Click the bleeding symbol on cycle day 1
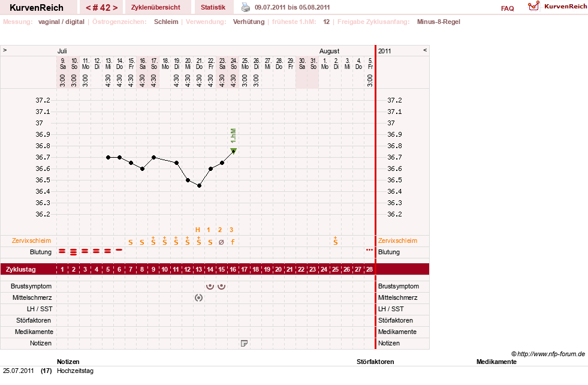This screenshot has width=588, height=385. coord(62,251)
